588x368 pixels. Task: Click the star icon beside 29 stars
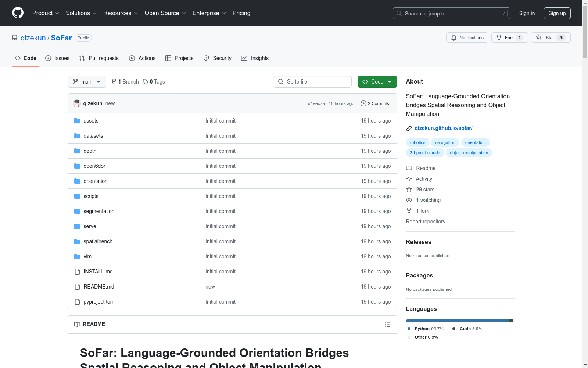[409, 190]
